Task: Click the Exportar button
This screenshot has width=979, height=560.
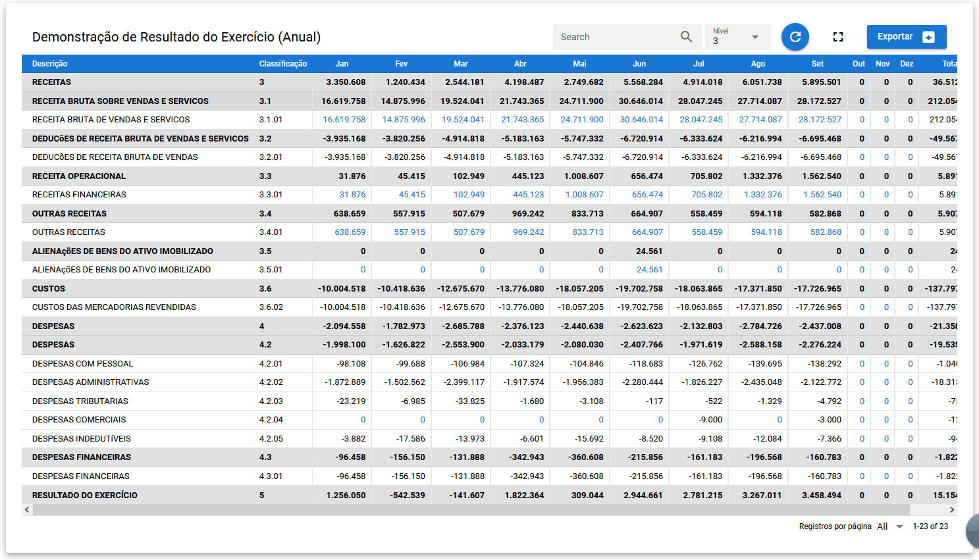Action: [x=895, y=37]
